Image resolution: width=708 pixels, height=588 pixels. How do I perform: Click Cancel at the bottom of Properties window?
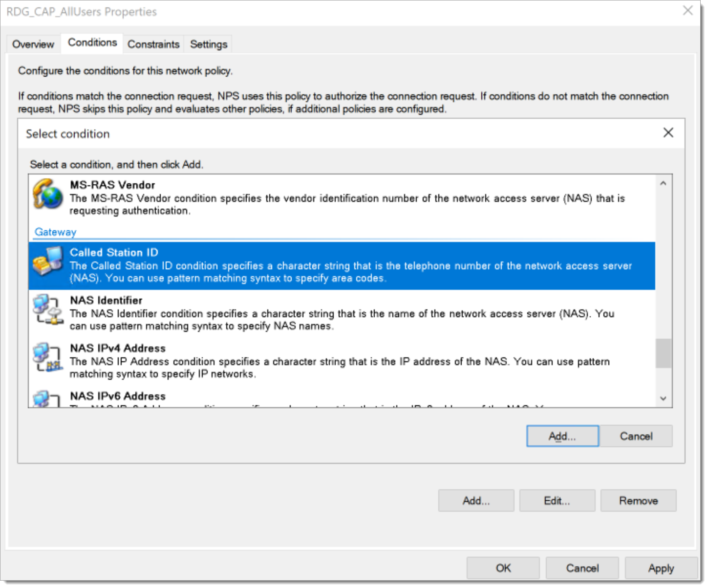click(582, 568)
